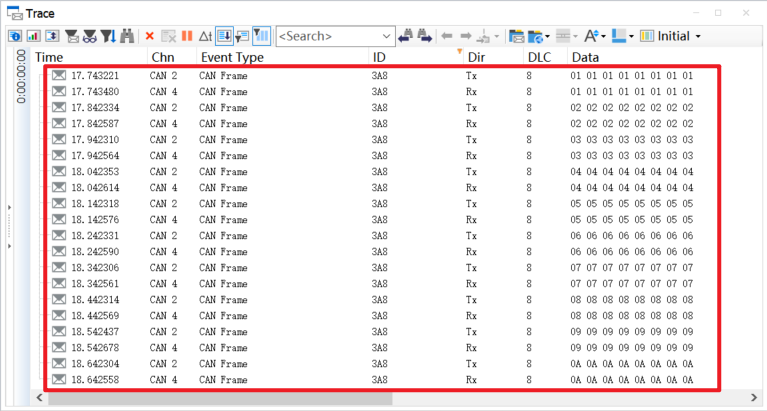767x411 pixels.
Task: Click the greyed-out delete-list icon
Action: (x=168, y=36)
